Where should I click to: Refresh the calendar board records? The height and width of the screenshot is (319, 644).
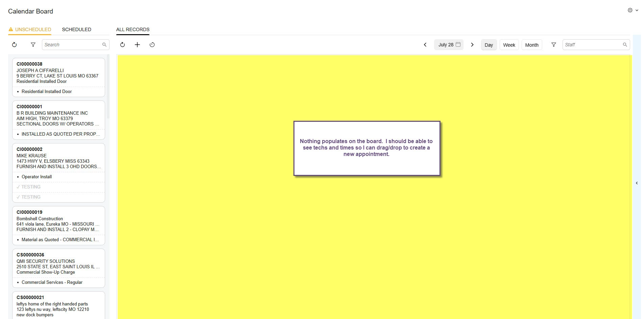pyautogui.click(x=122, y=45)
